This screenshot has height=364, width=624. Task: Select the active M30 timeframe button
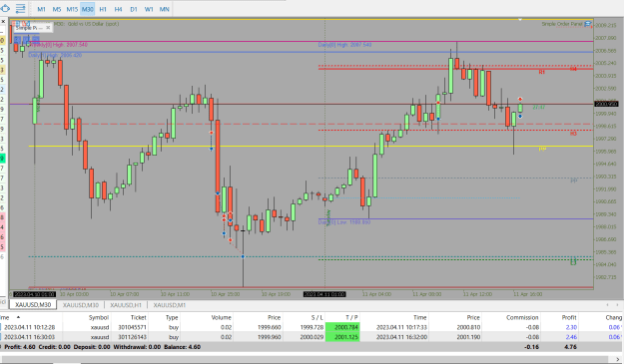88,9
